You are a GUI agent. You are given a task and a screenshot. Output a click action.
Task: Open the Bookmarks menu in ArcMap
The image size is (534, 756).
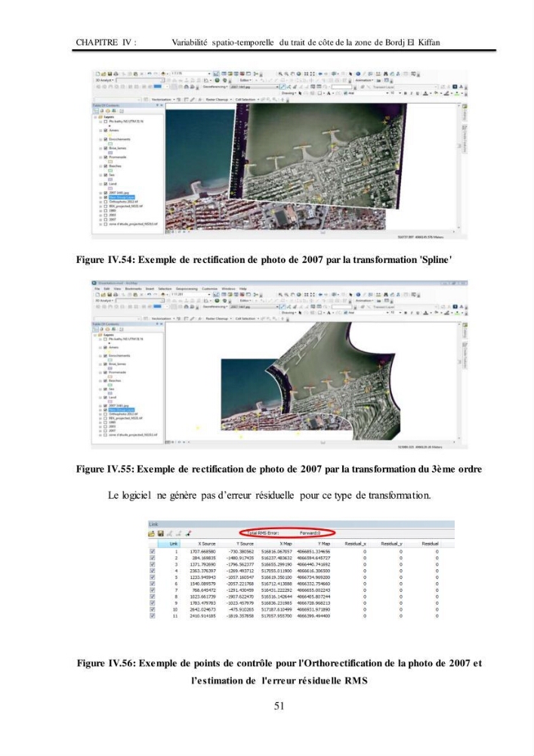134,288
